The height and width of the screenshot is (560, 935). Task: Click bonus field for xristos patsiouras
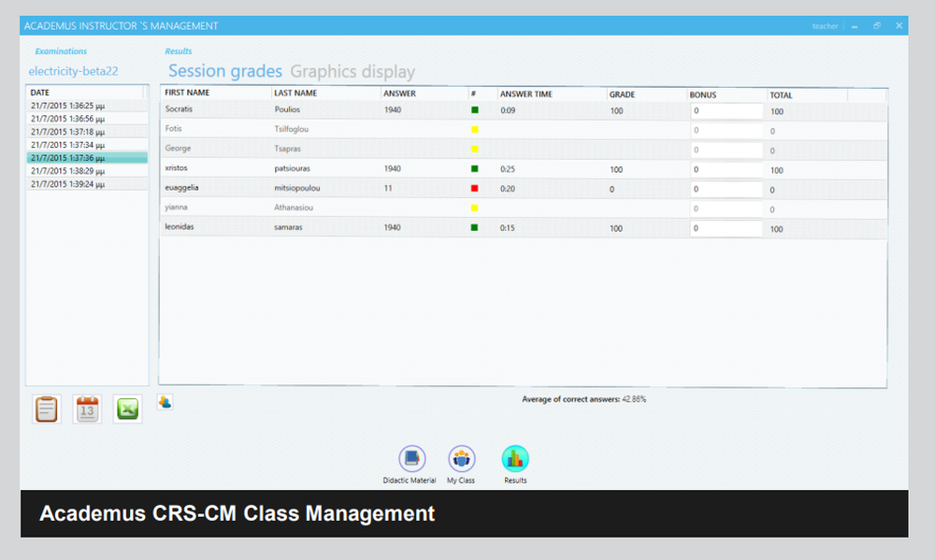(726, 170)
